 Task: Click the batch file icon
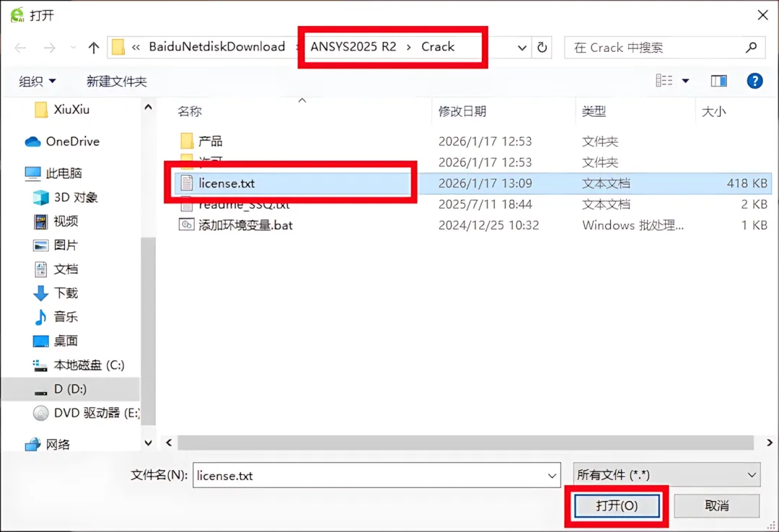point(186,225)
